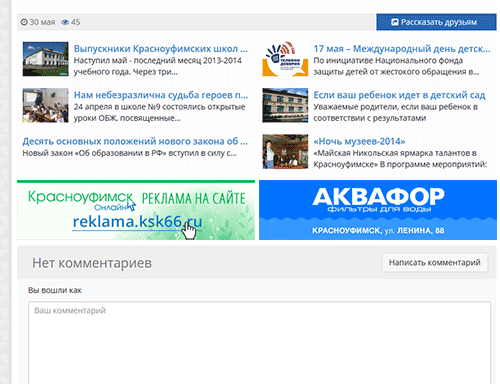Click into the Ваш комментарий text area
This screenshot has height=384, width=500.
pyautogui.click(x=259, y=343)
